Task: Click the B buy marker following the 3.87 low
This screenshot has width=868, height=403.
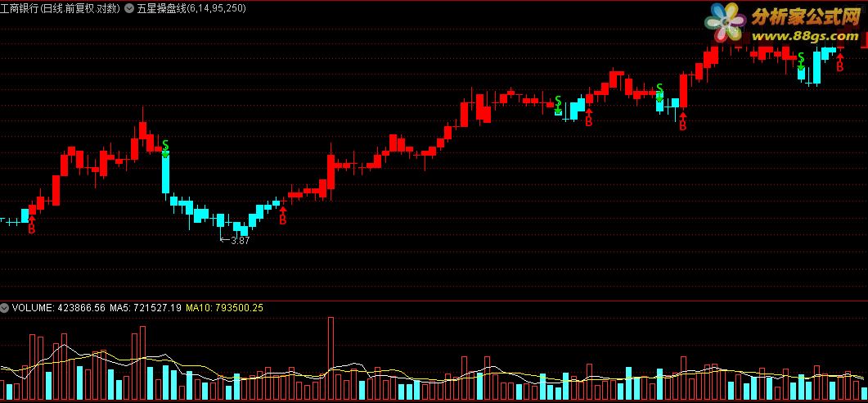Action: pos(282,216)
